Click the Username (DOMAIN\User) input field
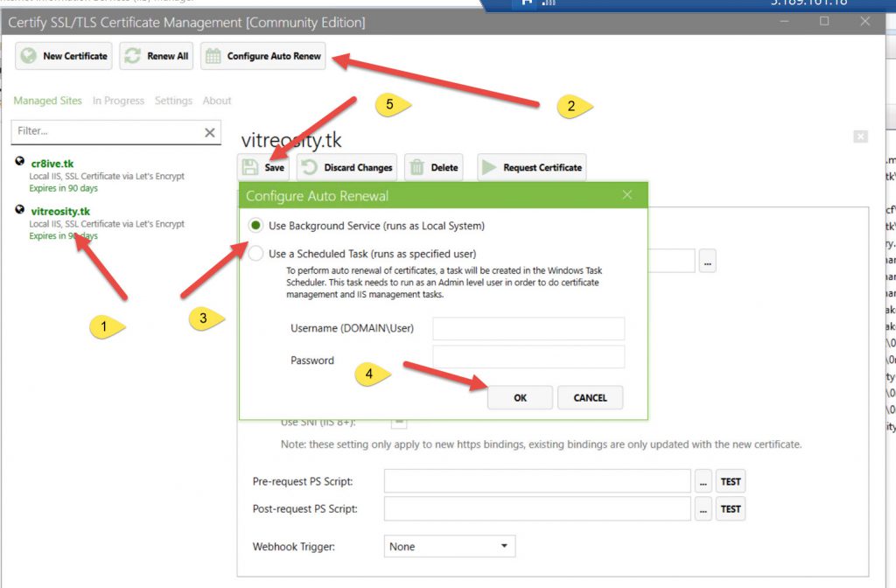Viewport: 896px width, 588px height. click(528, 328)
